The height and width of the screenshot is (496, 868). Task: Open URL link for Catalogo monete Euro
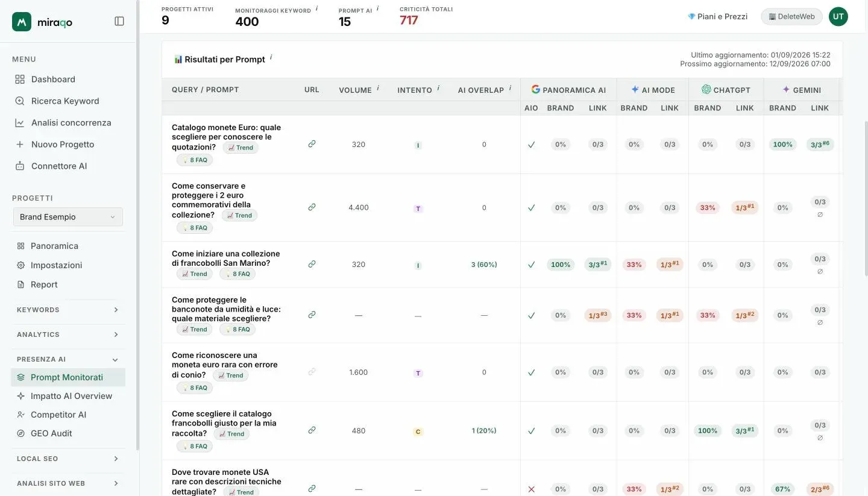312,144
